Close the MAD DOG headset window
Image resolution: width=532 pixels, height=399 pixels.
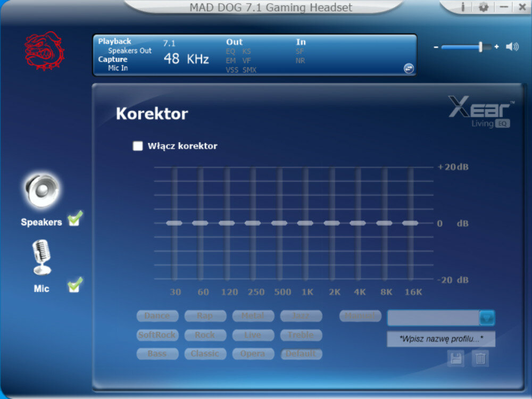pyautogui.click(x=522, y=7)
